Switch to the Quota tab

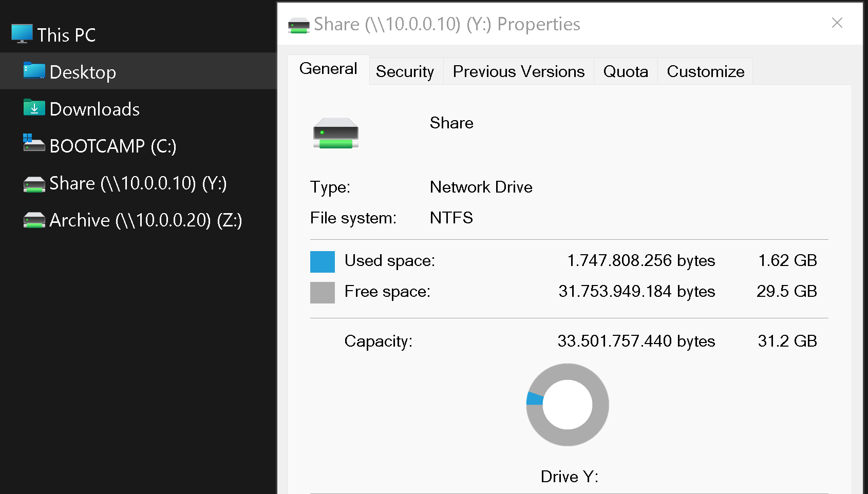click(626, 71)
